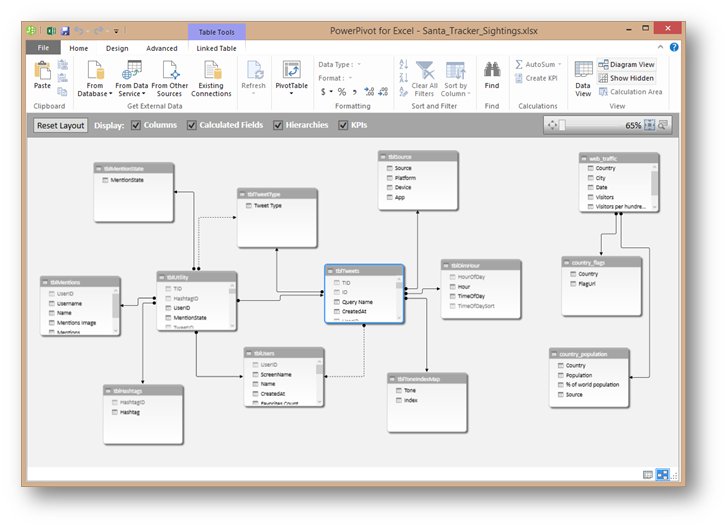Click the Sort Z to A icon

pos(403,78)
